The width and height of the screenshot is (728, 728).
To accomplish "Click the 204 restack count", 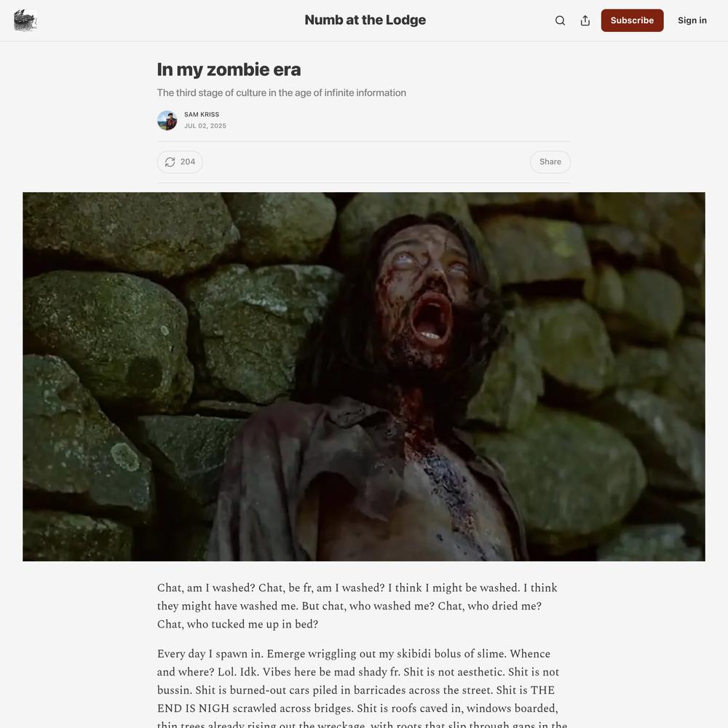I will coord(188,162).
